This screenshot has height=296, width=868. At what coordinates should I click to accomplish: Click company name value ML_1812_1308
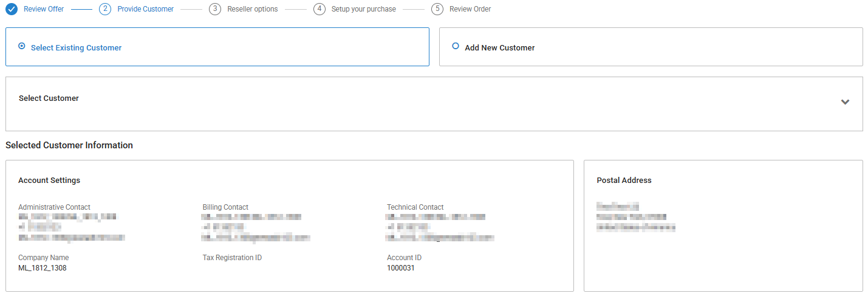pyautogui.click(x=43, y=267)
